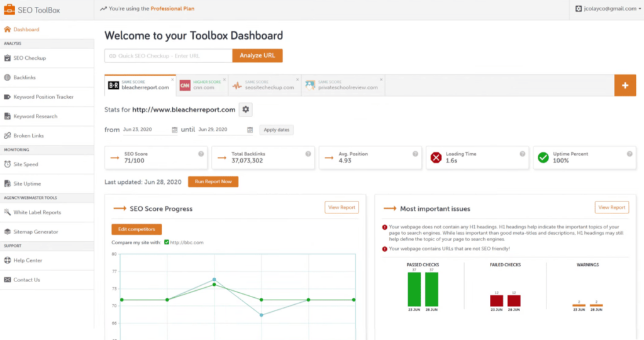This screenshot has width=644, height=340.
Task: Select the SEO Checkup sidebar icon
Action: coord(8,58)
